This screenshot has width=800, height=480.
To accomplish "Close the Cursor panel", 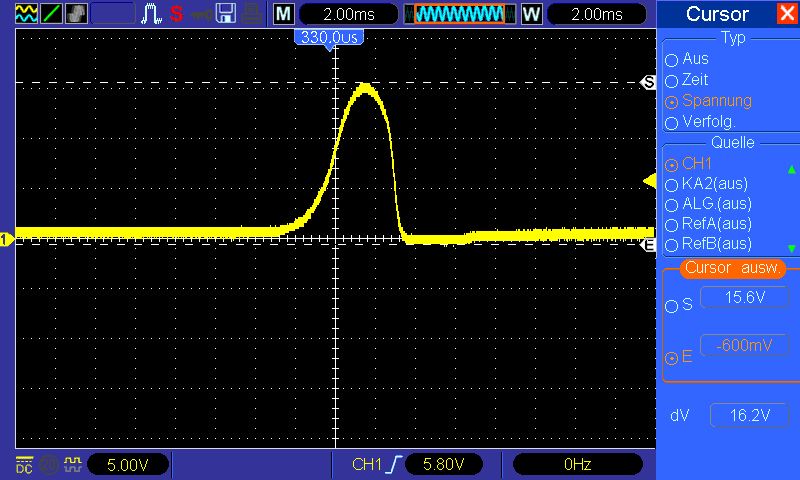I will point(787,14).
